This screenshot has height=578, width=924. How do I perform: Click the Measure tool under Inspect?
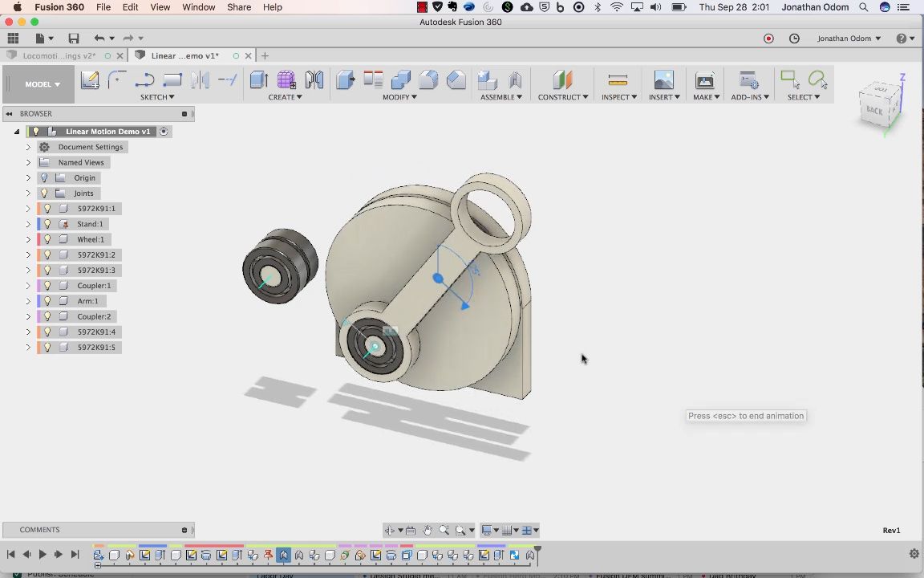pos(618,79)
